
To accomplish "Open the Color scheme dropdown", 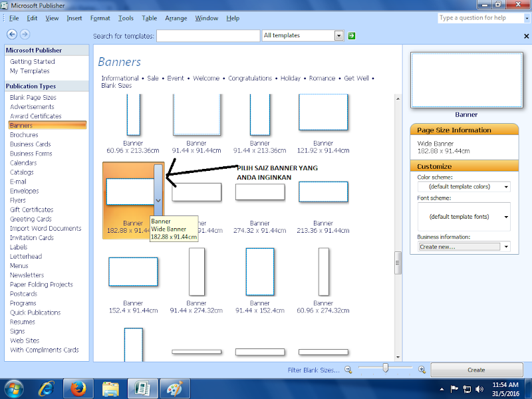I will (506, 187).
